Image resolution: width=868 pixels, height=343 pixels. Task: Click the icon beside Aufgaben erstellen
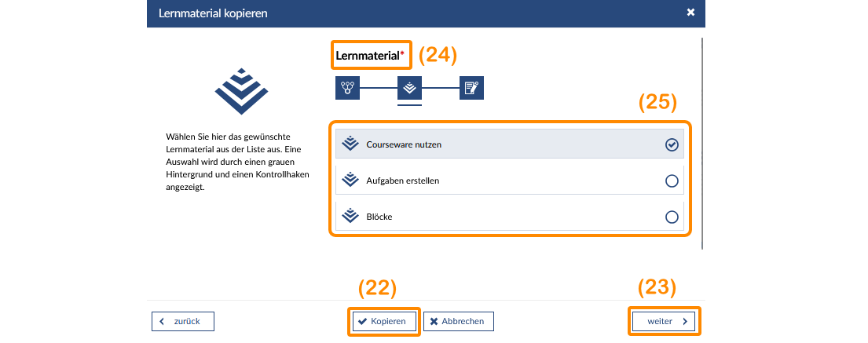pyautogui.click(x=351, y=181)
